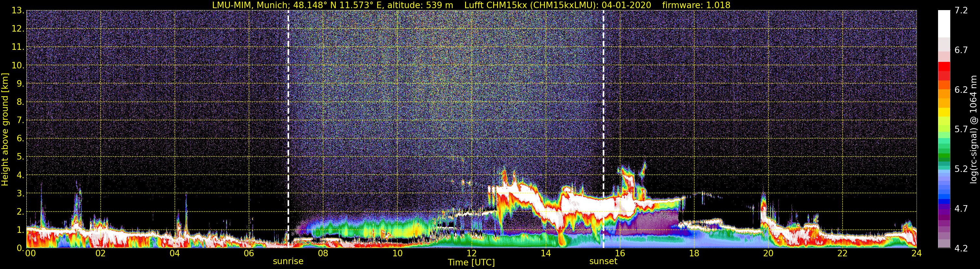Click the 'sunset' label below the time axis
The height and width of the screenshot is (269, 980).
pos(603,262)
